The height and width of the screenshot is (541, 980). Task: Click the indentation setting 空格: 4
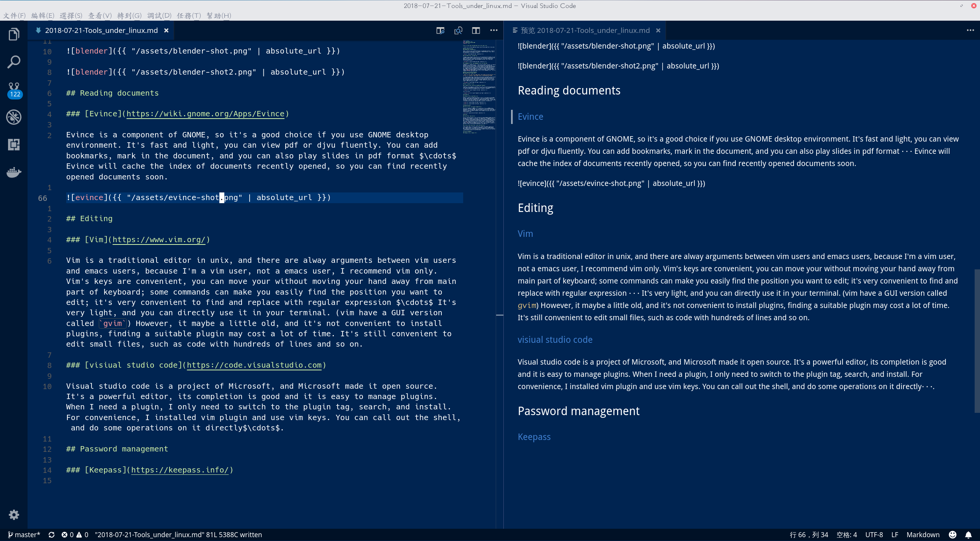point(847,535)
